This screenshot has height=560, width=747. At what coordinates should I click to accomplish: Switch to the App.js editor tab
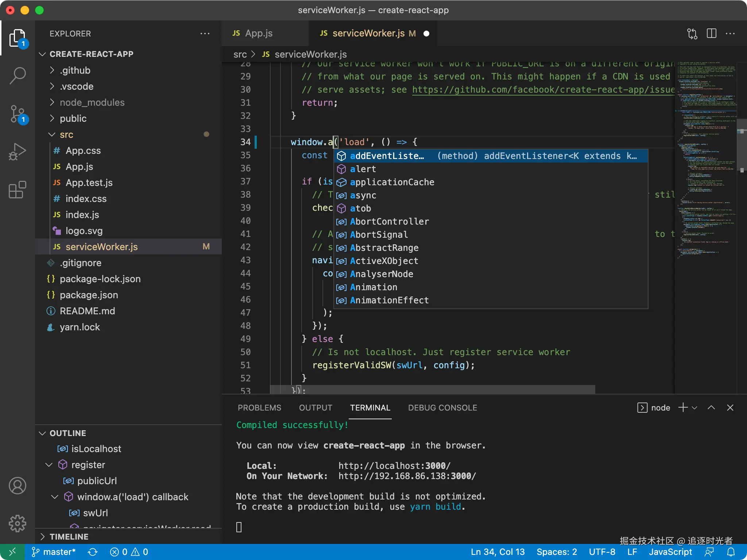click(258, 34)
